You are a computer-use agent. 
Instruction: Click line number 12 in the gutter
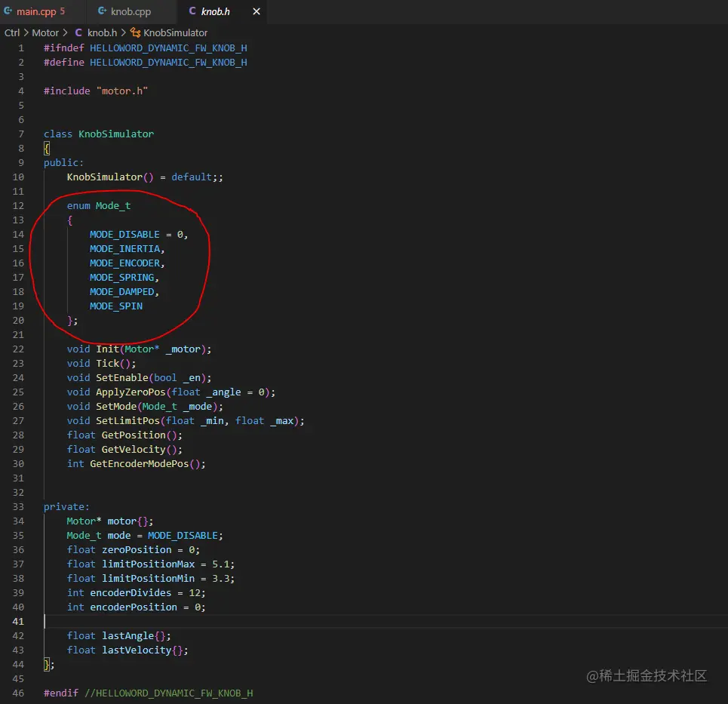coord(18,206)
